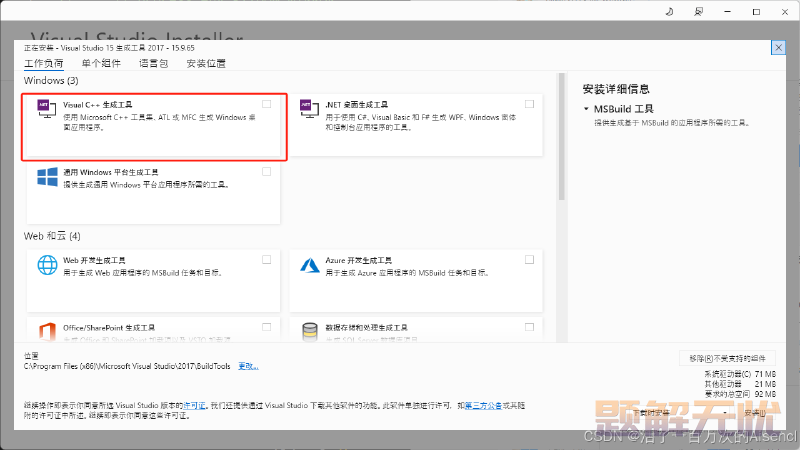Click the Azure development build tools icon
Screen dimensions: 800x450
click(310, 265)
